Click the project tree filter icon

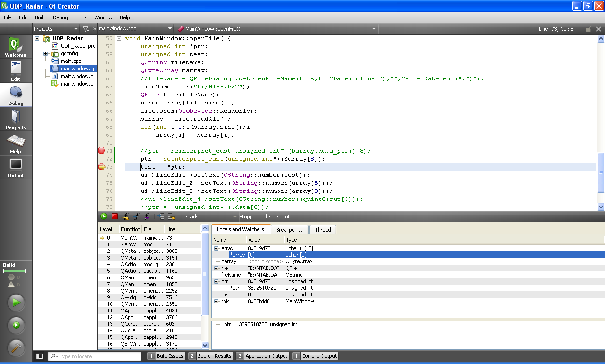pos(86,29)
